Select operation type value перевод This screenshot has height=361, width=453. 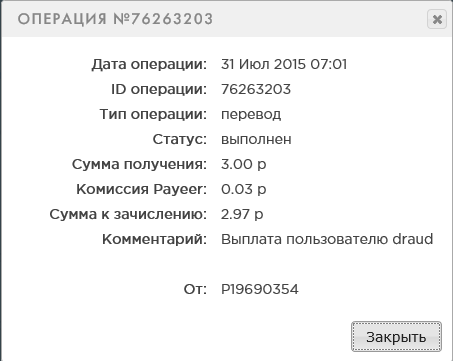point(251,115)
